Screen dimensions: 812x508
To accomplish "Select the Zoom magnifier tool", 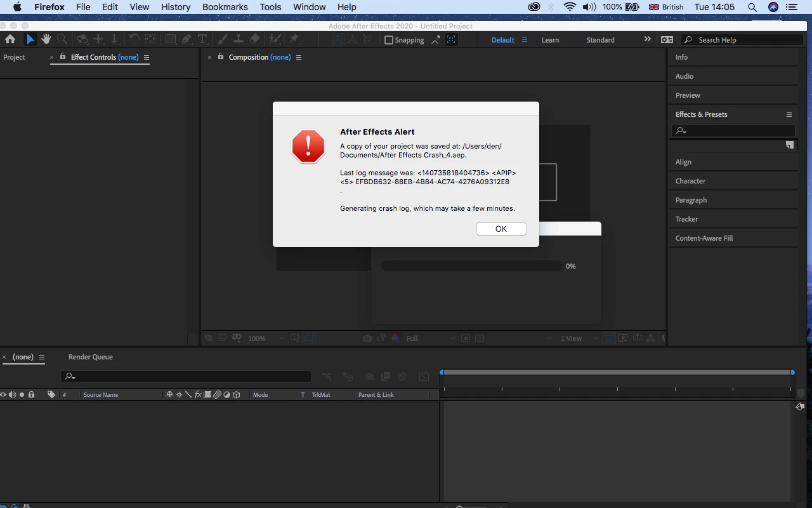I will pyautogui.click(x=62, y=39).
